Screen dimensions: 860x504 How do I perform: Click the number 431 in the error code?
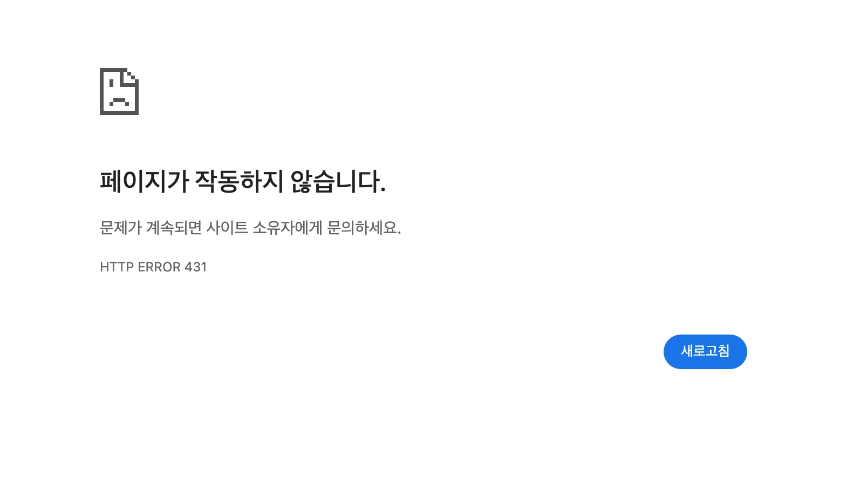click(196, 267)
